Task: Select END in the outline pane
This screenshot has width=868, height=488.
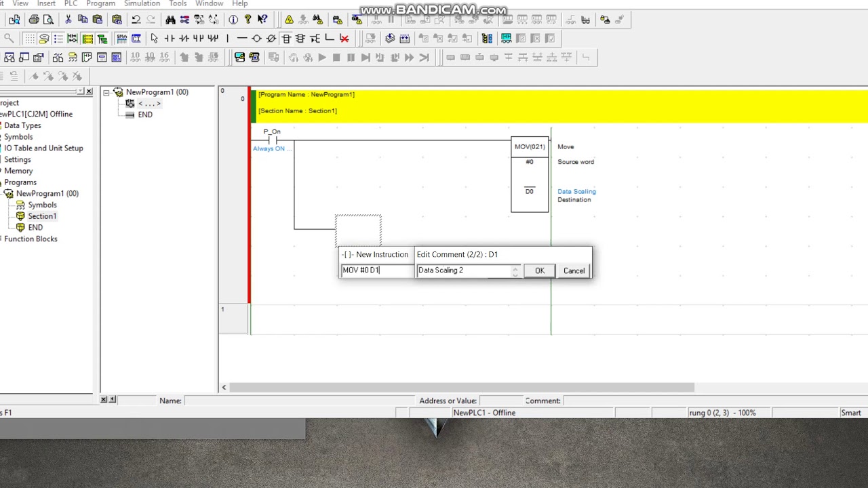Action: coord(145,115)
